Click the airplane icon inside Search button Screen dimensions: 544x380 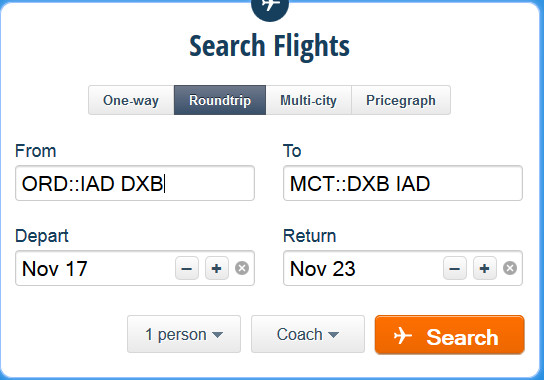coord(403,336)
